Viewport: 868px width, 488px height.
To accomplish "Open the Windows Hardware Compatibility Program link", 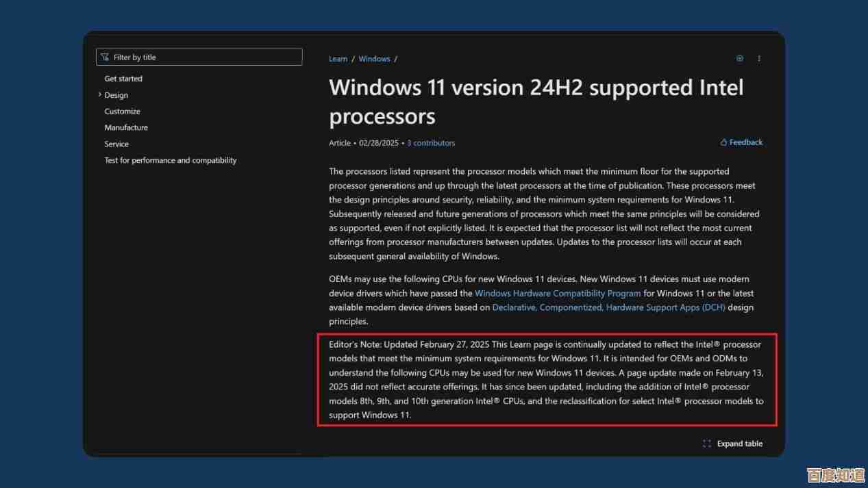I will coord(558,293).
